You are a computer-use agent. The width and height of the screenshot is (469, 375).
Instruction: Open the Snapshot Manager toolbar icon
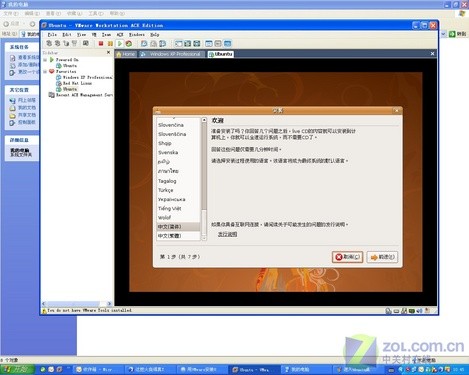(x=163, y=43)
